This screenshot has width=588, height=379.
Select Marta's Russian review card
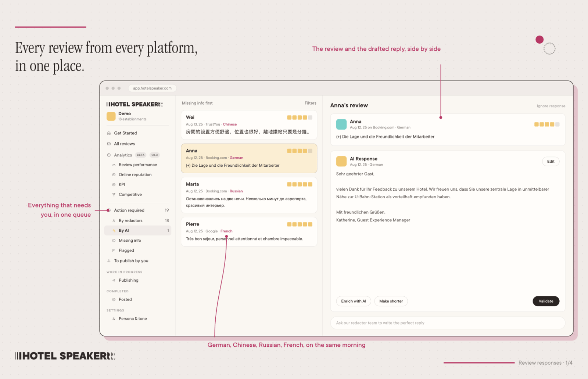(x=249, y=195)
